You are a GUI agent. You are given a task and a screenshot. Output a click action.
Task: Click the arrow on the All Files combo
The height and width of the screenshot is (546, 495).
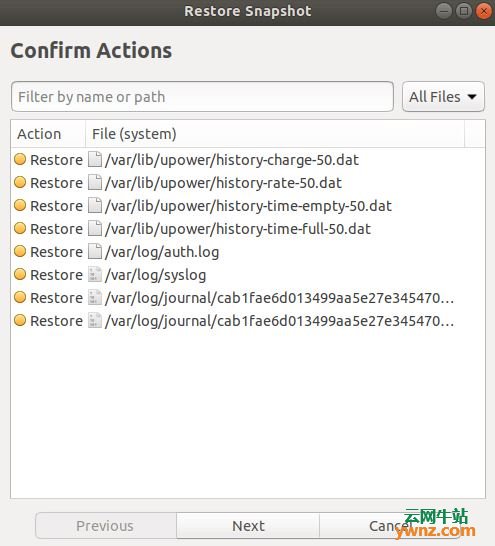(472, 97)
